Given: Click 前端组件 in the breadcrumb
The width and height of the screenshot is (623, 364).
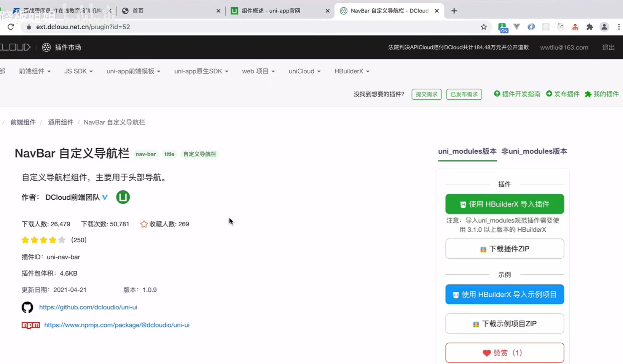Looking at the screenshot, I should point(23,122).
